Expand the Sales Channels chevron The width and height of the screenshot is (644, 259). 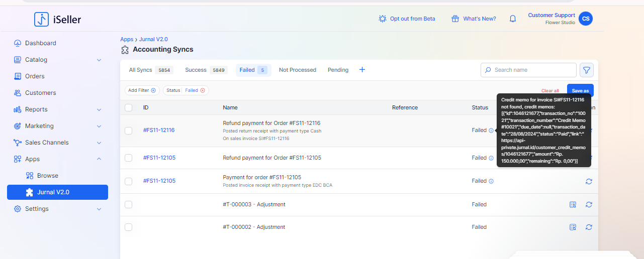(x=99, y=143)
